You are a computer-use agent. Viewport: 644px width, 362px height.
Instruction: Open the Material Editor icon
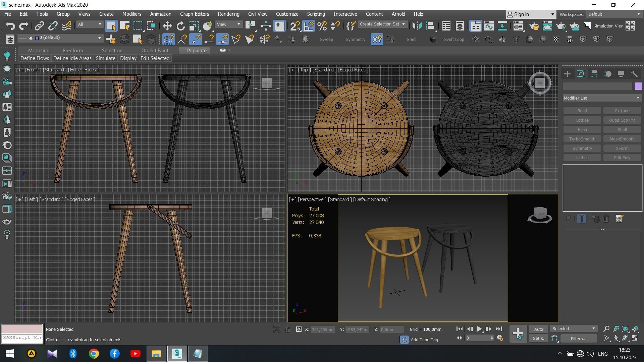(x=518, y=26)
